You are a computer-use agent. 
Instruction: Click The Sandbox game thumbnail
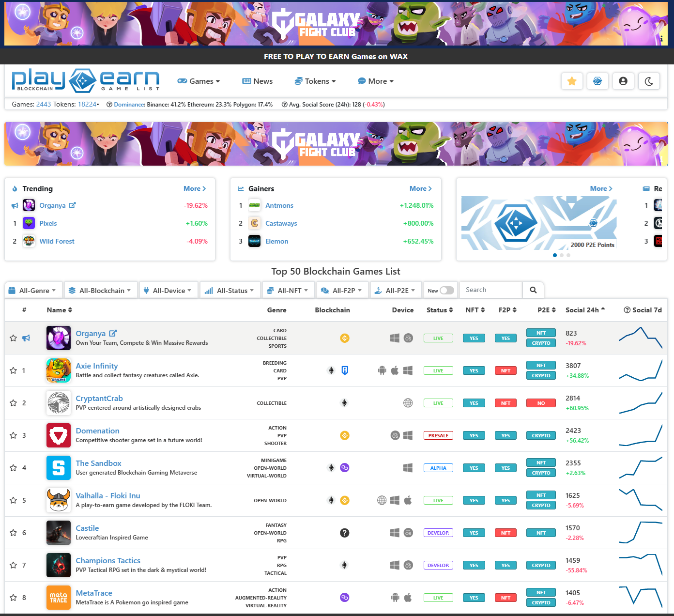(59, 468)
